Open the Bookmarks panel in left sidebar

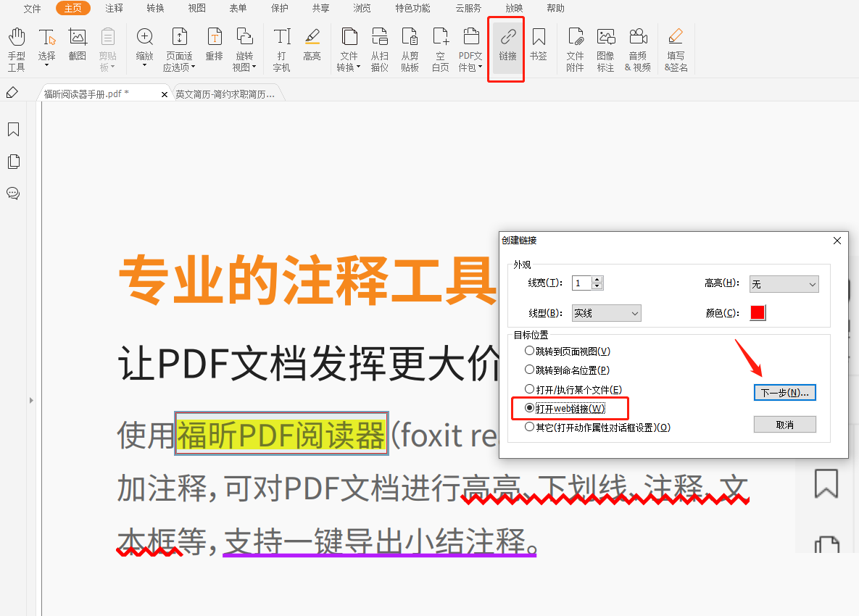click(x=14, y=129)
